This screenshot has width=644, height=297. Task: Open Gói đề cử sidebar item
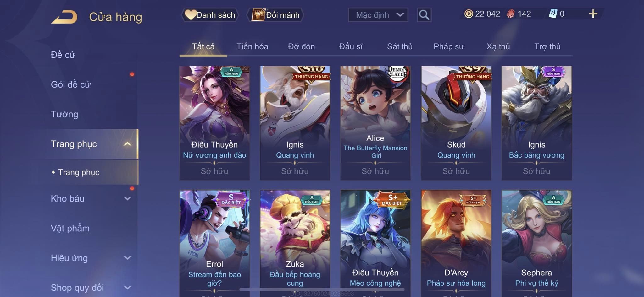[71, 84]
